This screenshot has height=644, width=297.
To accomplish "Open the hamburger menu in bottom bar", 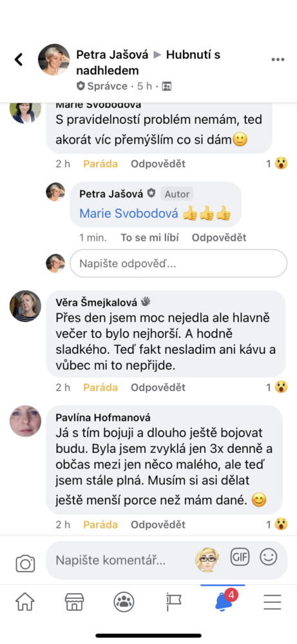I will 273,603.
